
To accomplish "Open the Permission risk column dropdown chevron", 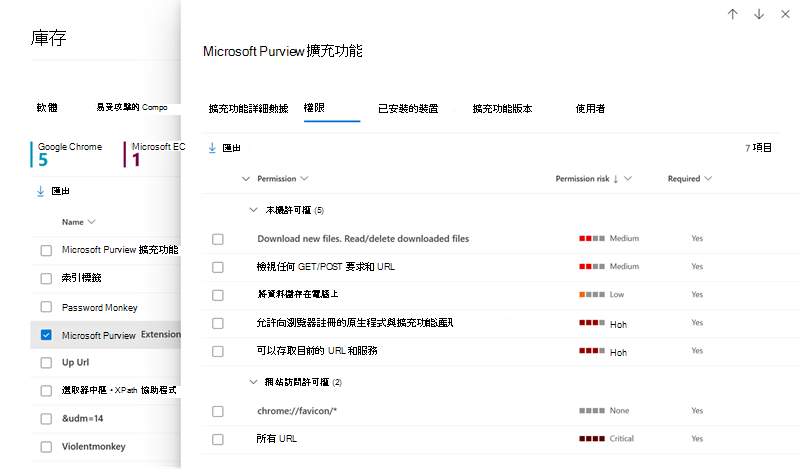I will (x=628, y=178).
